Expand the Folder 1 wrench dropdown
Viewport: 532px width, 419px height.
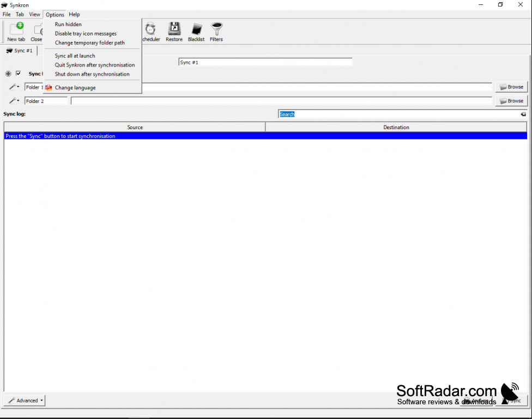coord(14,87)
